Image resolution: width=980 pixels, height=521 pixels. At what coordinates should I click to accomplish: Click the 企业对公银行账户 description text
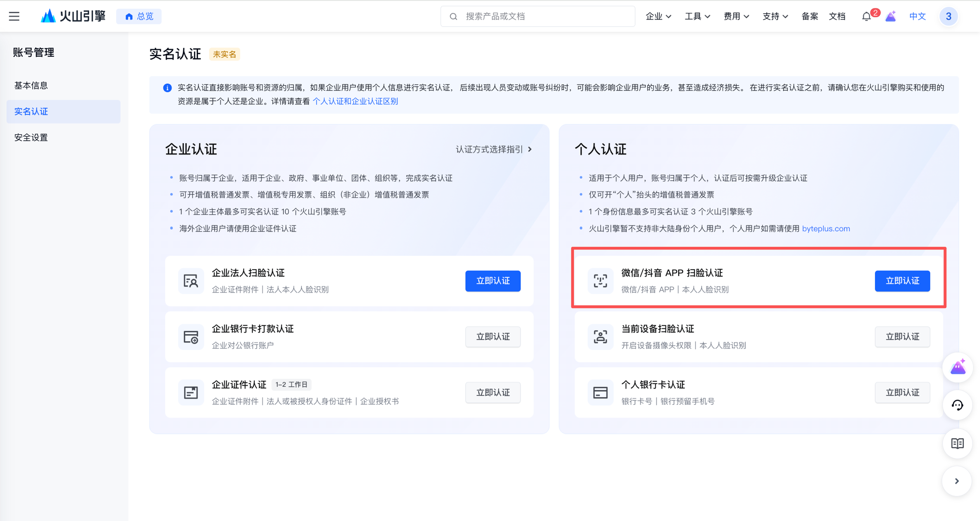243,346
